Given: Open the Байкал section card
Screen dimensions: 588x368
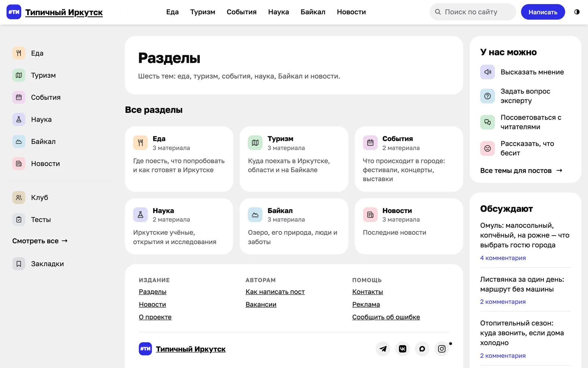Looking at the screenshot, I should tap(294, 226).
